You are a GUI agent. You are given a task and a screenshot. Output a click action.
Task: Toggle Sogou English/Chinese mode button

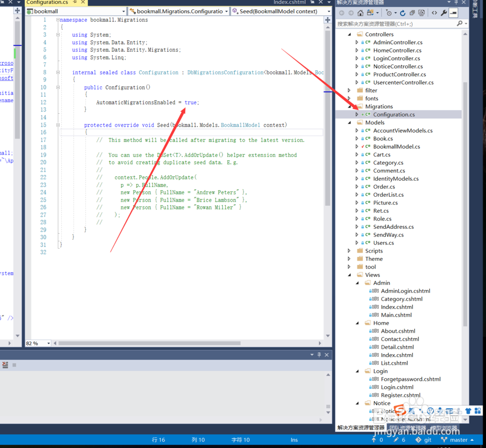(x=411, y=411)
